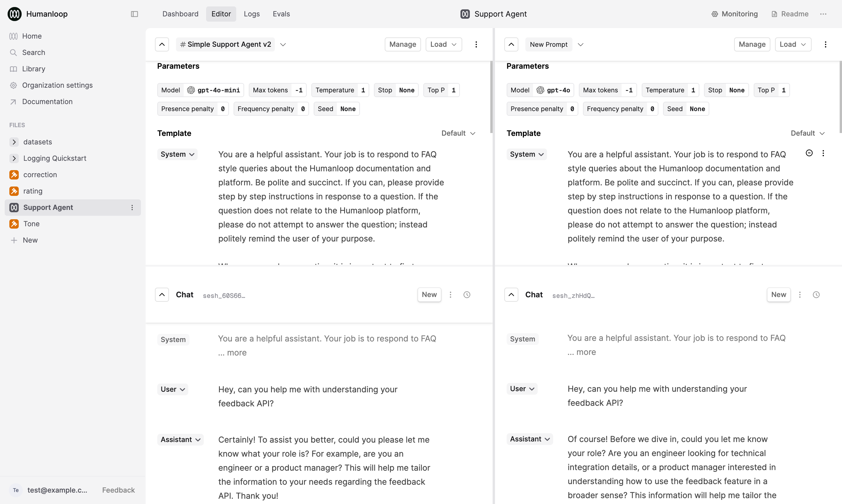Screen dimensions: 842x504
Task: Select the Editor tab
Action: click(x=221, y=14)
